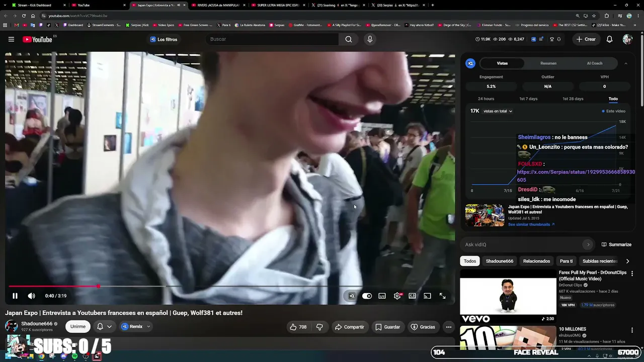Open the Shadoune666 channel name link
Screen dimensions: 644x362
click(x=37, y=324)
